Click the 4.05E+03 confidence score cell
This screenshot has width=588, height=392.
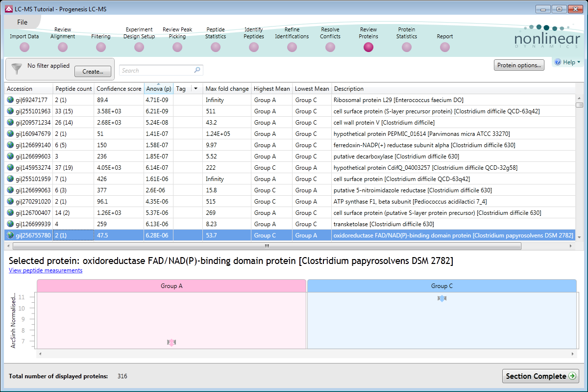(x=119, y=168)
